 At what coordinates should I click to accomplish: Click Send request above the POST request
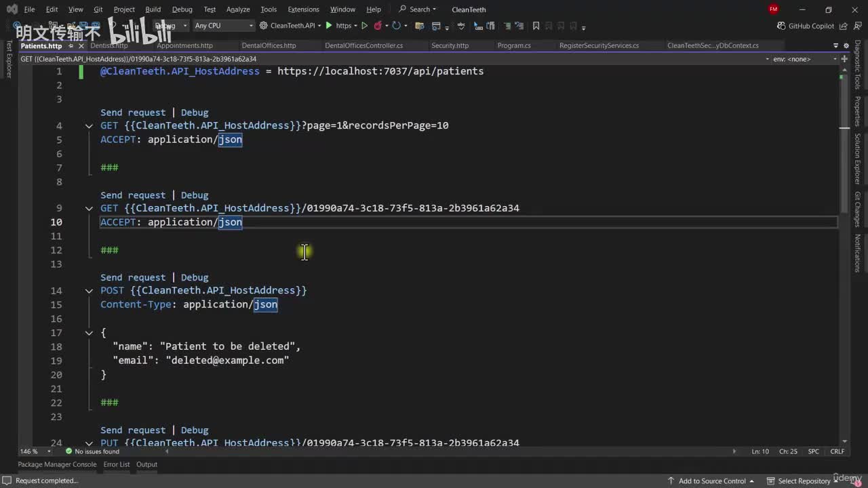[133, 277]
